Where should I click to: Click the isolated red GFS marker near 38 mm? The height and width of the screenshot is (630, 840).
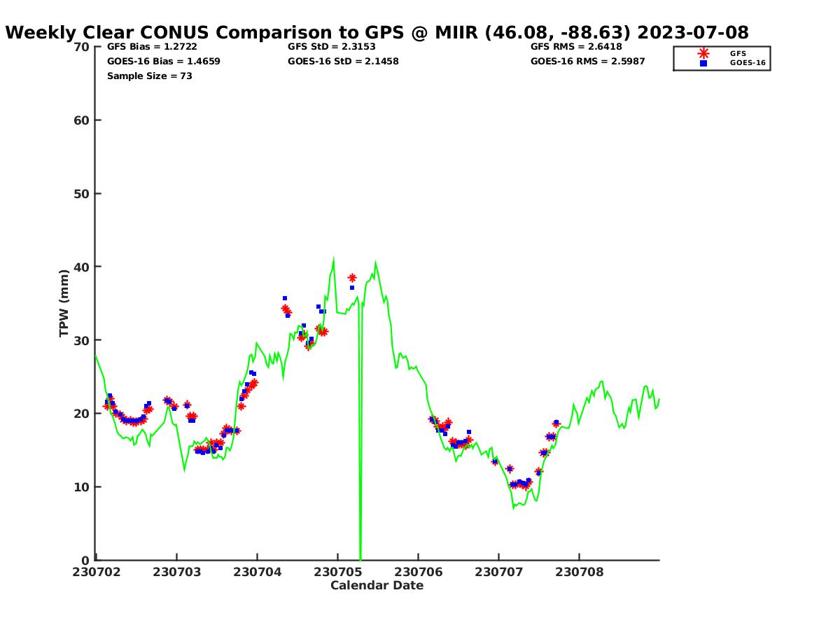352,278
